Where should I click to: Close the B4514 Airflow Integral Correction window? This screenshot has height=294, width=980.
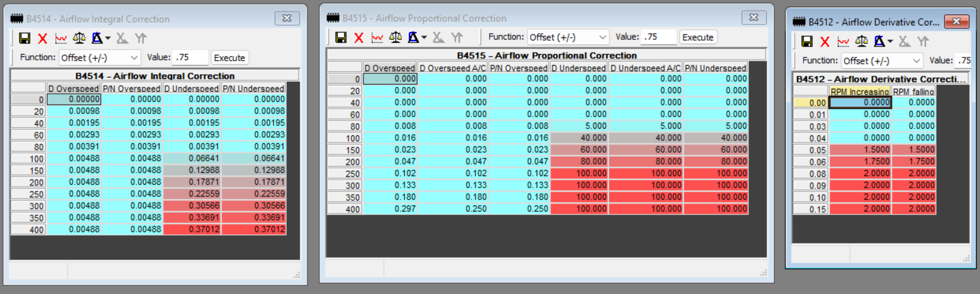(287, 18)
